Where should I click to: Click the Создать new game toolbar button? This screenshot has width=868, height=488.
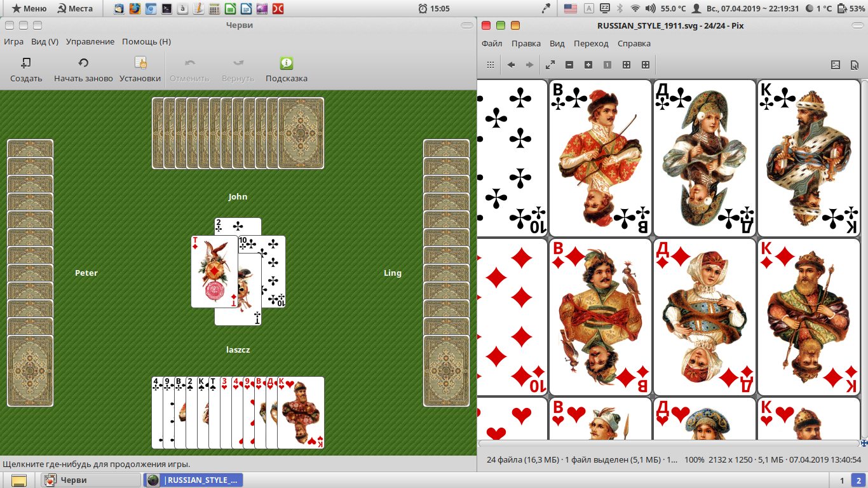point(26,70)
